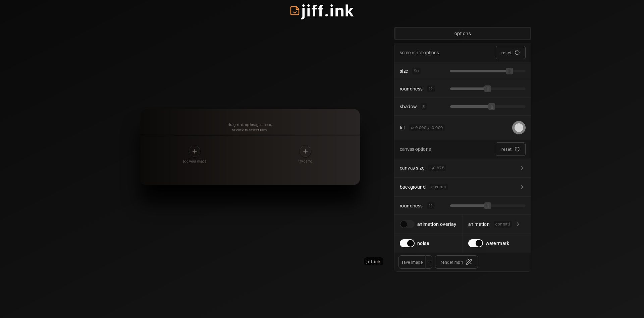
Task: Open the save image format dropdown
Action: (429, 262)
